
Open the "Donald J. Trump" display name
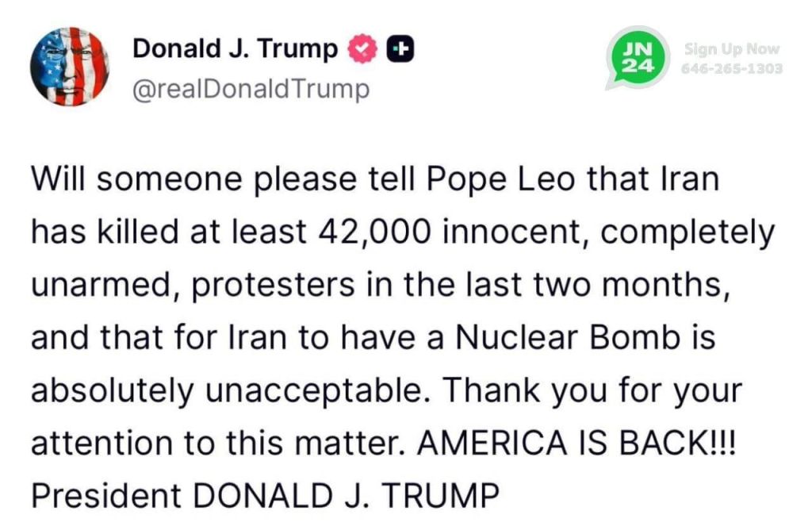[235, 49]
